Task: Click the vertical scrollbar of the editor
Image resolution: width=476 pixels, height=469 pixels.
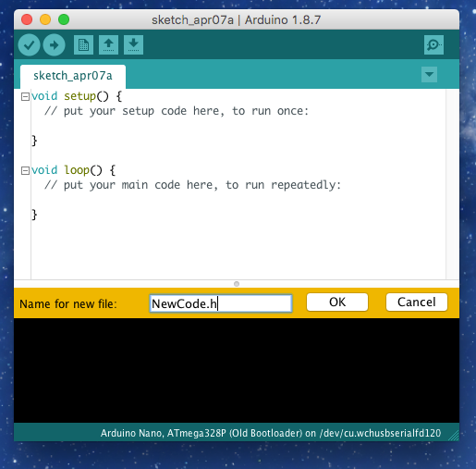Action: point(453,184)
